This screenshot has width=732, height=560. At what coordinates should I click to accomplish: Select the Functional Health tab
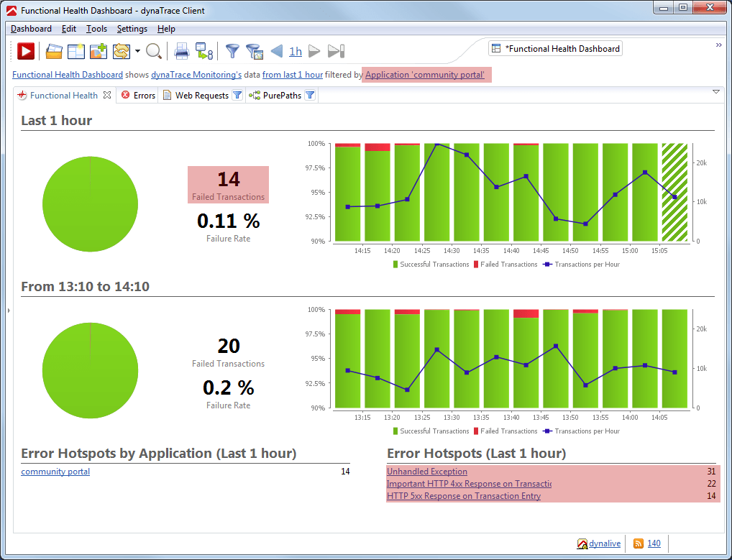click(x=64, y=95)
